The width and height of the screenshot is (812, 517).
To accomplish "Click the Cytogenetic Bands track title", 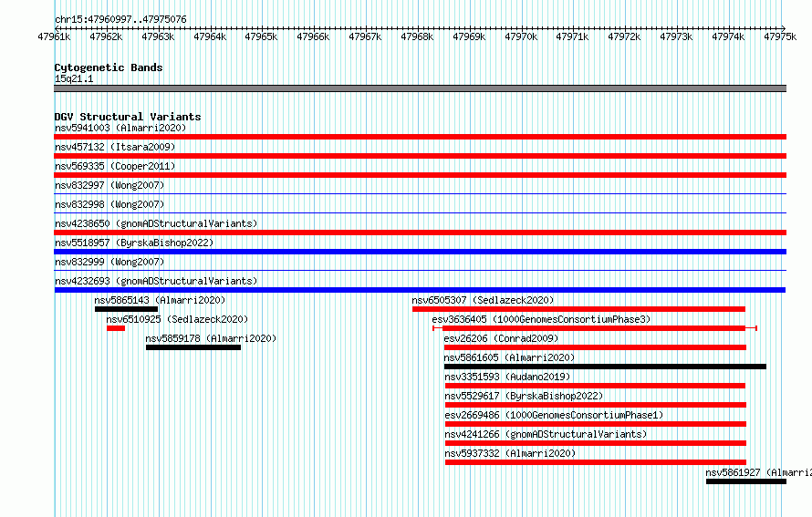I will [x=109, y=67].
